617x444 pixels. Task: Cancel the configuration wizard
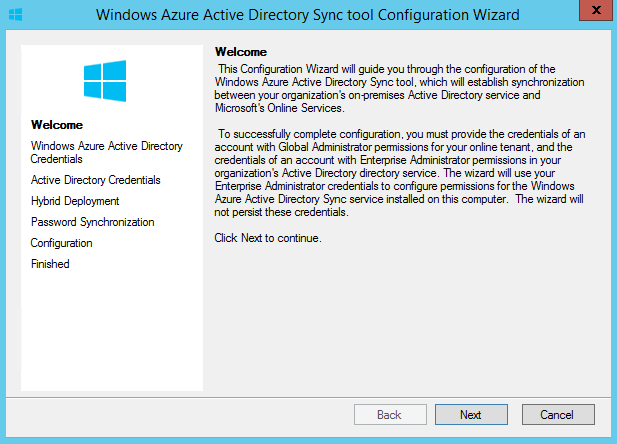[x=558, y=414]
